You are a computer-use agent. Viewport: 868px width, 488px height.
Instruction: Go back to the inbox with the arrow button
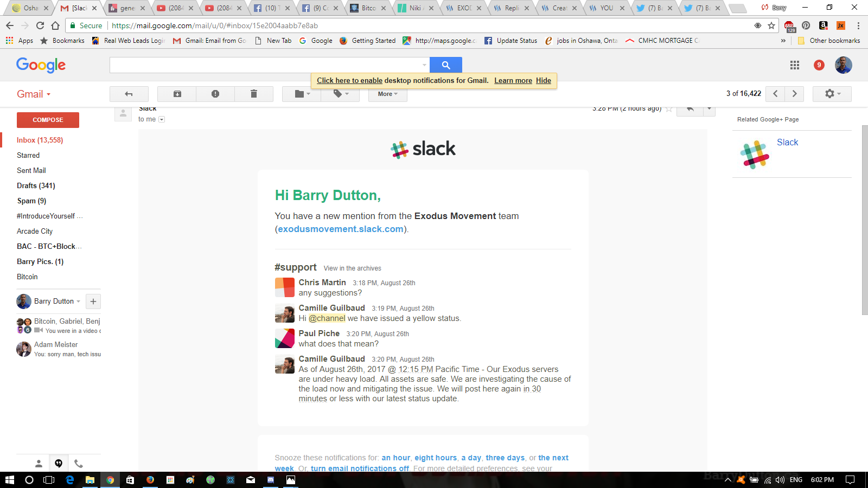[129, 94]
